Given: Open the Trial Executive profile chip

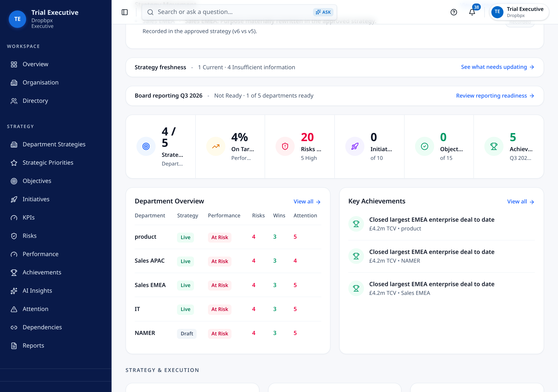Looking at the screenshot, I should [519, 12].
